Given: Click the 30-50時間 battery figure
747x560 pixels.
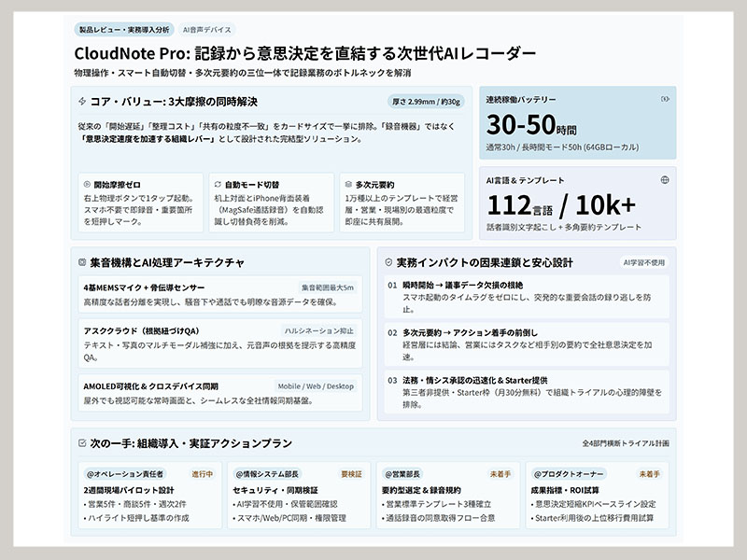Looking at the screenshot, I should [531, 125].
